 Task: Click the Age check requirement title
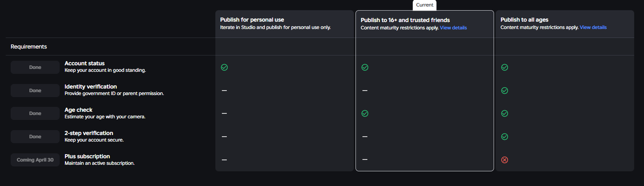tap(78, 110)
